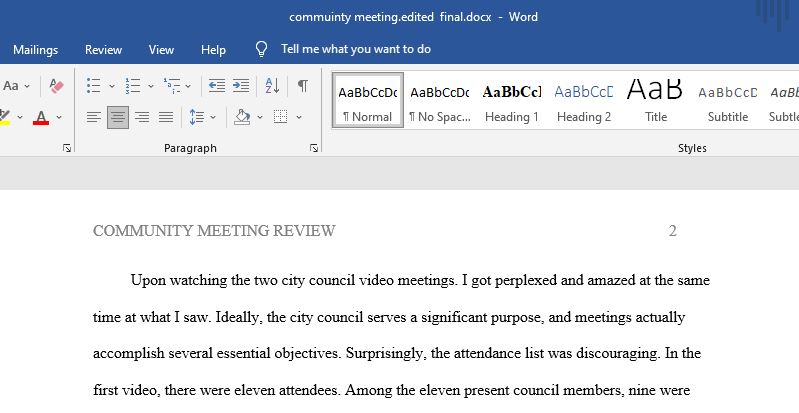Click the document title in the title bar

click(413, 17)
